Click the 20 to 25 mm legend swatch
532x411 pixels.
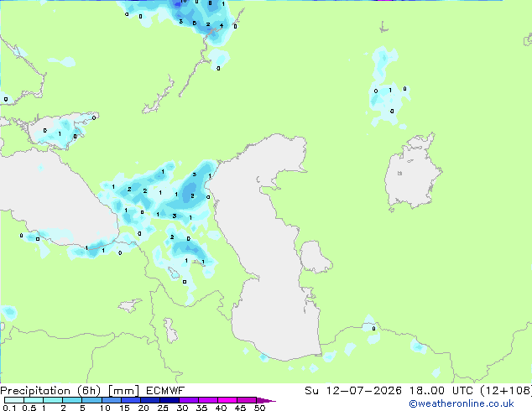(x=149, y=400)
